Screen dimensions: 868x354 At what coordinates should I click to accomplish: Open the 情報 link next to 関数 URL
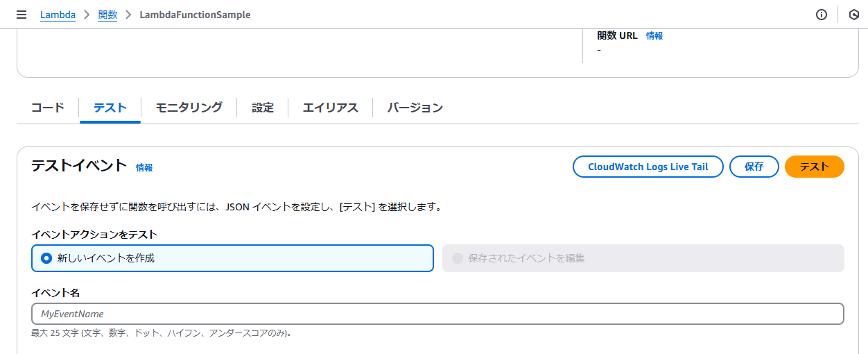pos(654,35)
